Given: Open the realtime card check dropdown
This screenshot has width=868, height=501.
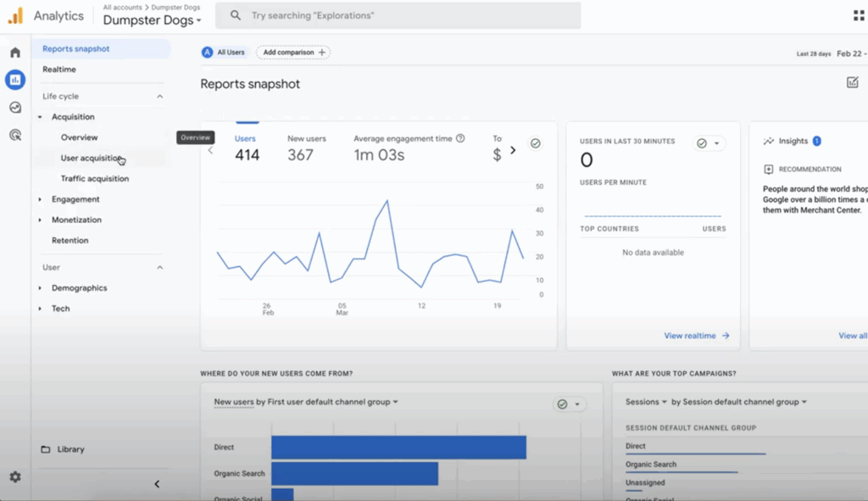Looking at the screenshot, I should tap(708, 143).
